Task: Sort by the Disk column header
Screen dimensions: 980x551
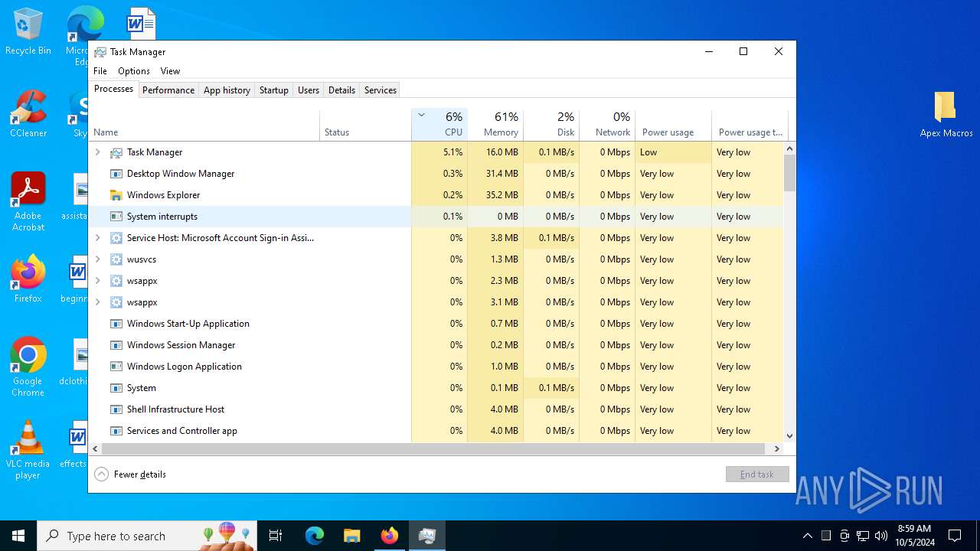Action: (551, 125)
